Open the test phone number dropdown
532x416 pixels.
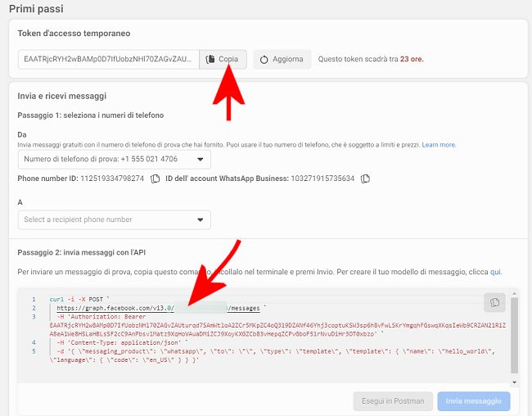(x=115, y=159)
